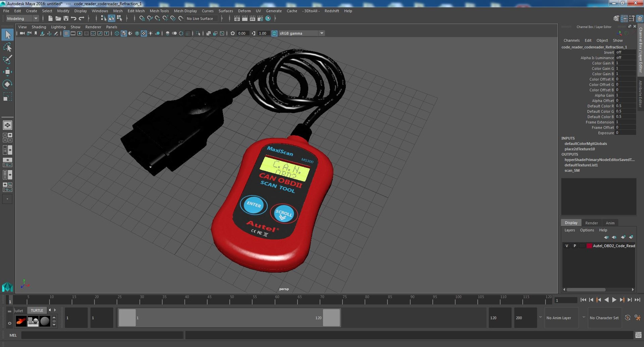
Task: Open viewport Lighting menu
Action: [58, 27]
